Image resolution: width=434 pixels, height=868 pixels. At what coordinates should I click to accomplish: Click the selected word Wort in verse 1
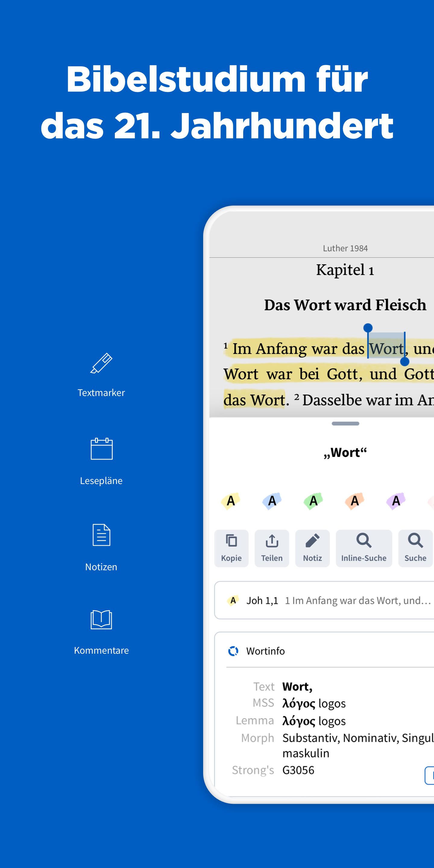pos(386,349)
